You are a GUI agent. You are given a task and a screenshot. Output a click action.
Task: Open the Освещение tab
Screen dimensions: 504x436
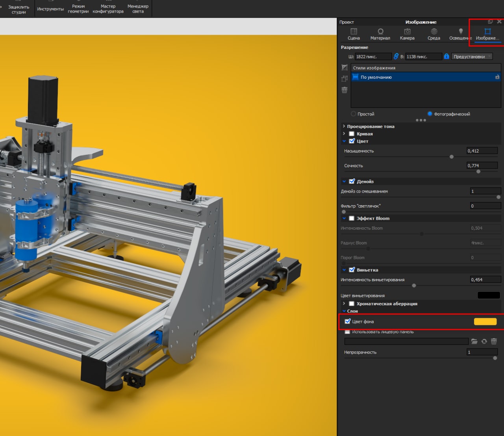pos(460,34)
